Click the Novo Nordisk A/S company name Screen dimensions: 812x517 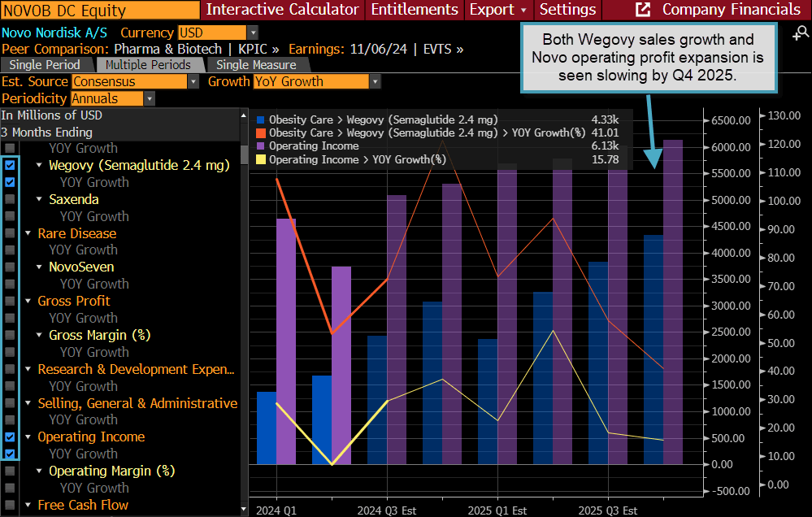coord(54,33)
